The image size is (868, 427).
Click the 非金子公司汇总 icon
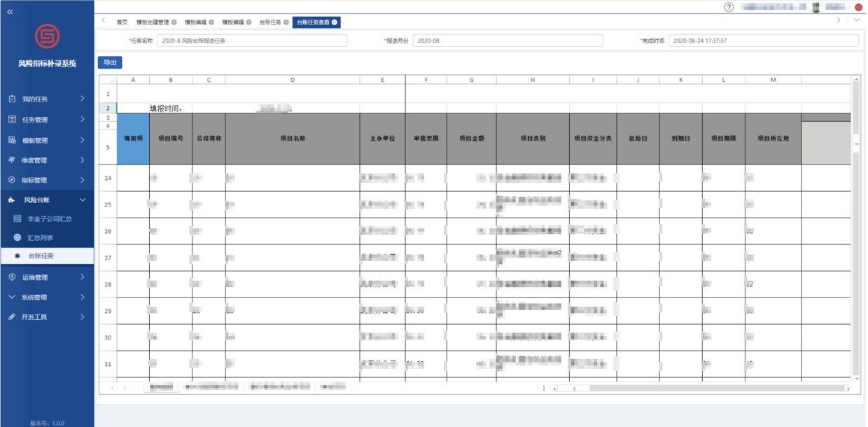[x=17, y=219]
